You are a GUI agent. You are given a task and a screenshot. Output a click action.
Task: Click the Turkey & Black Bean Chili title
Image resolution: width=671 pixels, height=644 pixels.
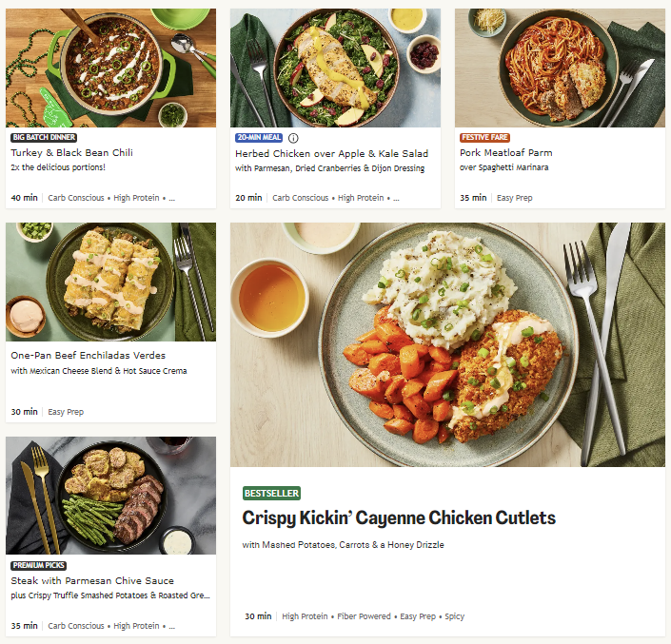coord(72,152)
